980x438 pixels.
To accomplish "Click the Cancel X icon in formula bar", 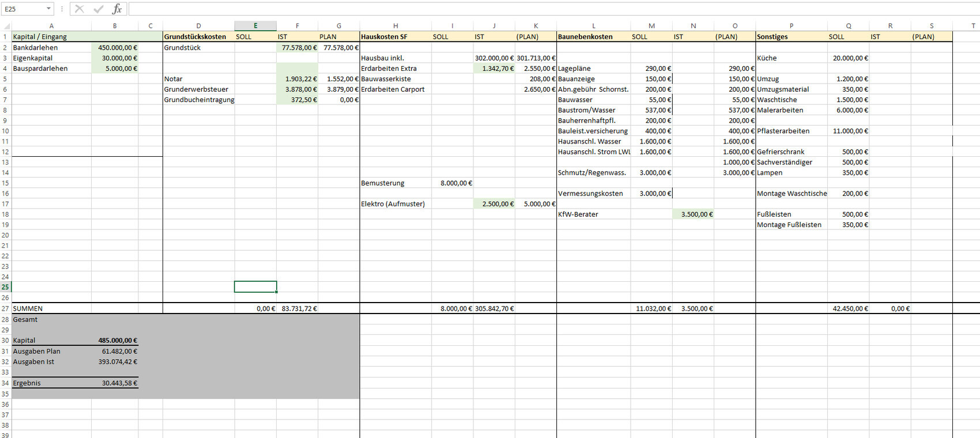I will [80, 9].
